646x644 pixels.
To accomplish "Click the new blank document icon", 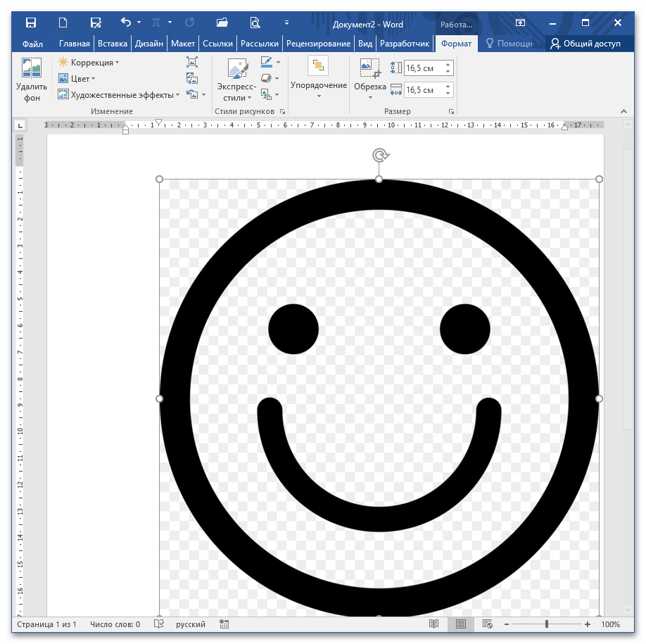I will [x=63, y=23].
